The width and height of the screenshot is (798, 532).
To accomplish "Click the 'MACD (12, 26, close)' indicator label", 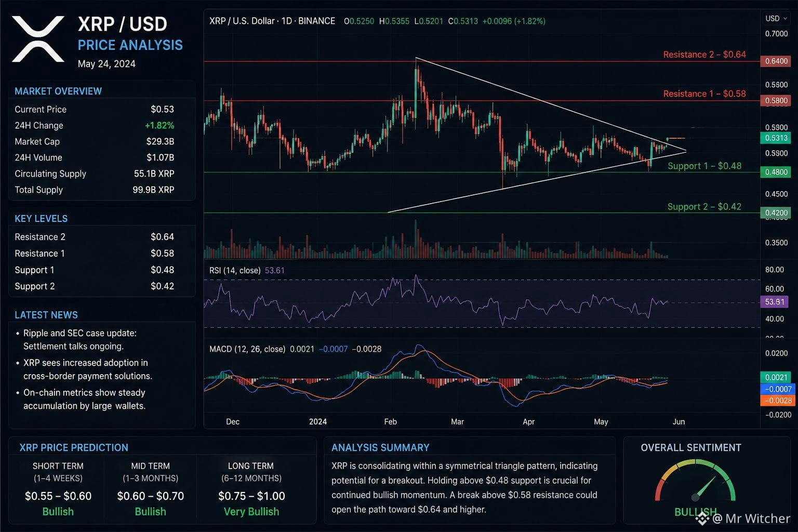I will pyautogui.click(x=247, y=349).
